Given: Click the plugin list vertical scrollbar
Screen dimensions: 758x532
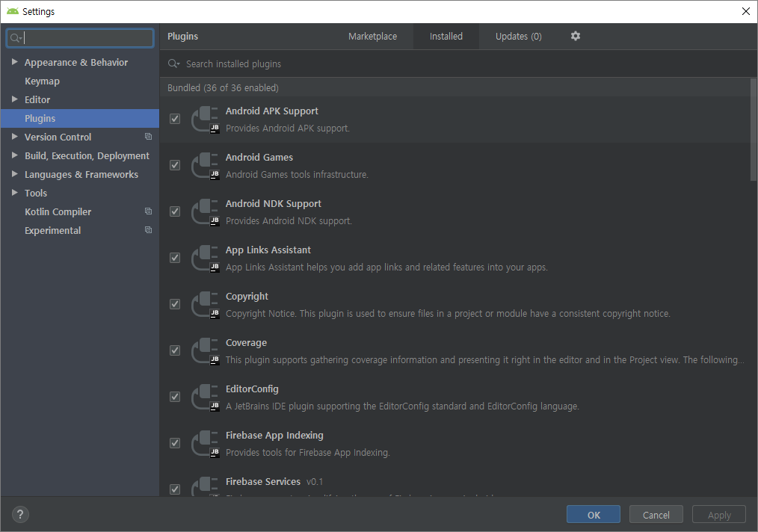Looking at the screenshot, I should click(754, 129).
